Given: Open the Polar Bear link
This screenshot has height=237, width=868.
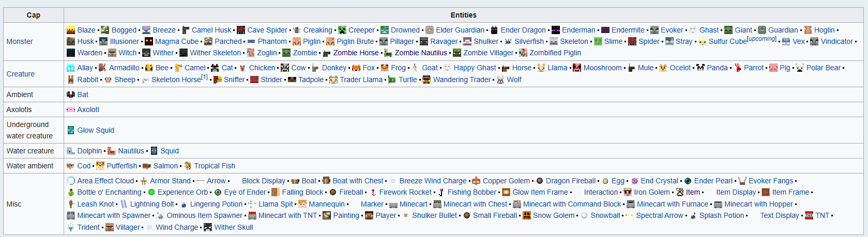Looking at the screenshot, I should pos(824,68).
